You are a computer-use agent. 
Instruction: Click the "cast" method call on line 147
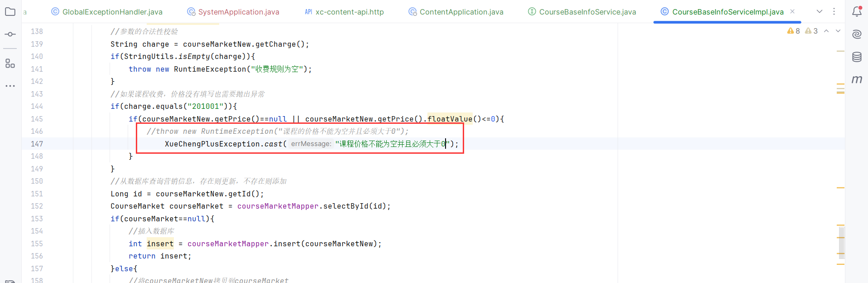[273, 144]
